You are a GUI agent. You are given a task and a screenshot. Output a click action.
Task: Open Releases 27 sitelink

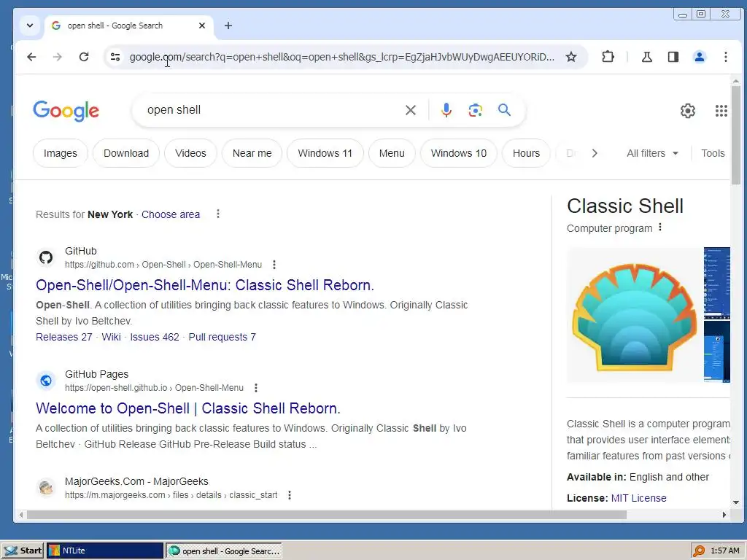click(x=64, y=337)
